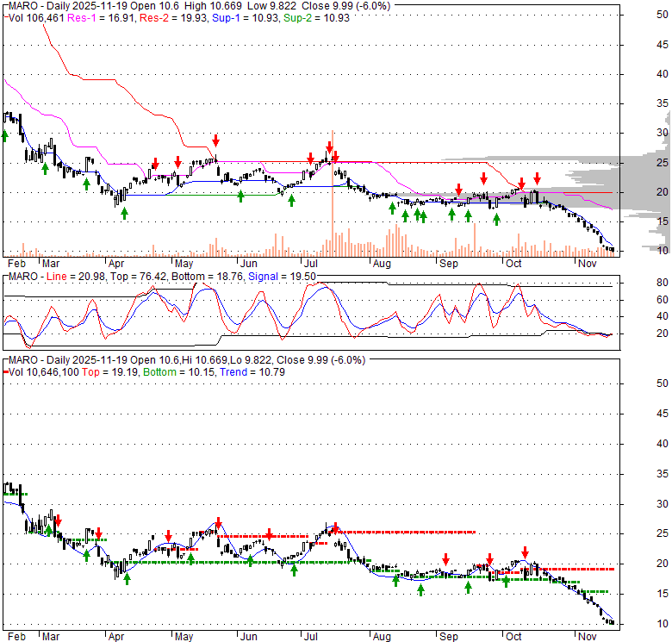
Task: Click the red sell arrow above May peak in top chart
Action: click(215, 140)
